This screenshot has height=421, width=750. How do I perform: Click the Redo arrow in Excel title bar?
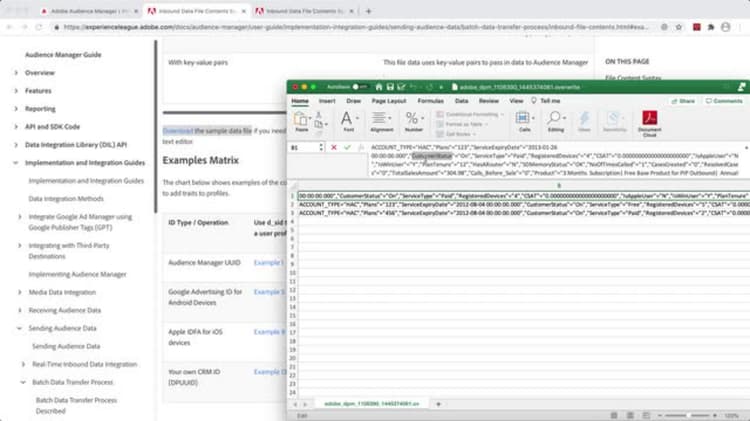[429, 87]
